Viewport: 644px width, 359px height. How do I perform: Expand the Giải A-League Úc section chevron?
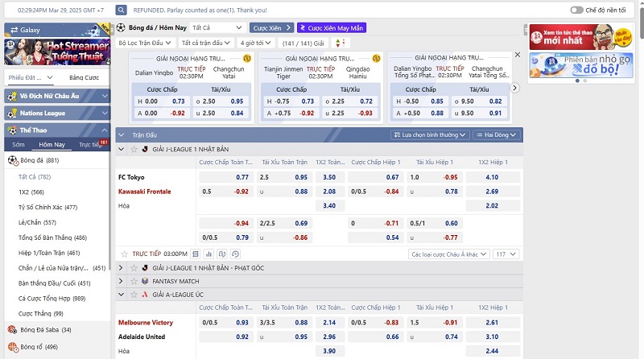tap(122, 295)
